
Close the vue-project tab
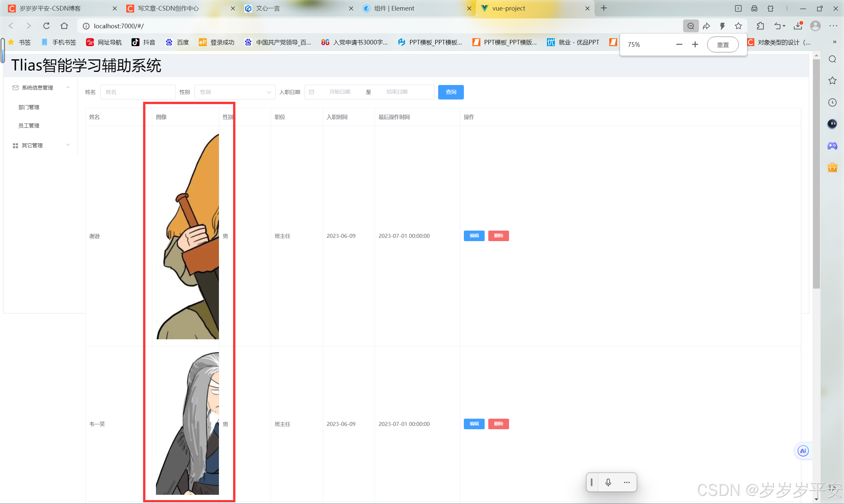(588, 9)
